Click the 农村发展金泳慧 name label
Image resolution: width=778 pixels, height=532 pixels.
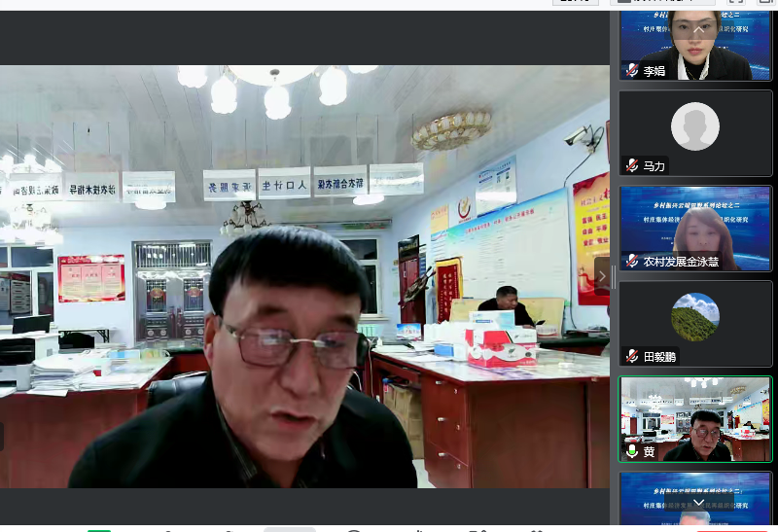[690, 261]
